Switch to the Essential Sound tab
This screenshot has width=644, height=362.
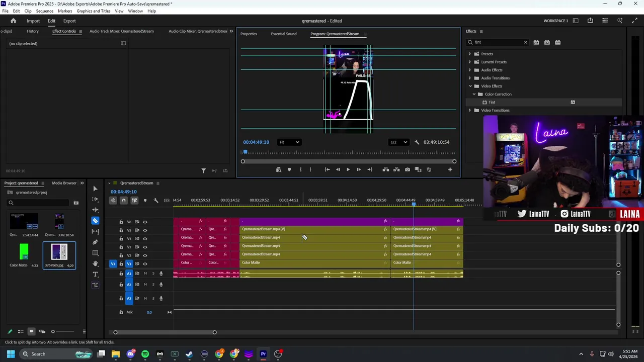click(x=284, y=34)
